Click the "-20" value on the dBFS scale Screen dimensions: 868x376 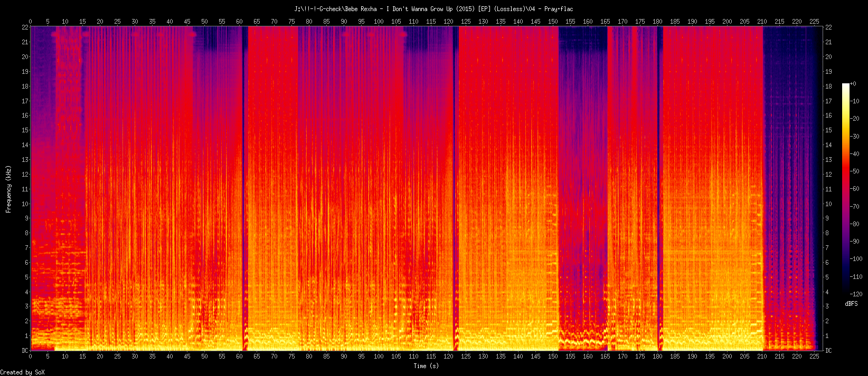pos(855,119)
